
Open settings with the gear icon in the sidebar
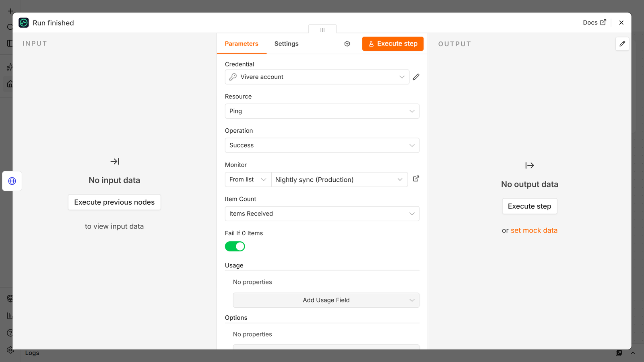pos(10,350)
